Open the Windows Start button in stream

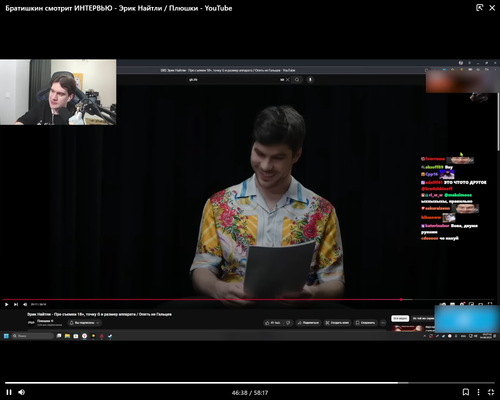pos(6,336)
